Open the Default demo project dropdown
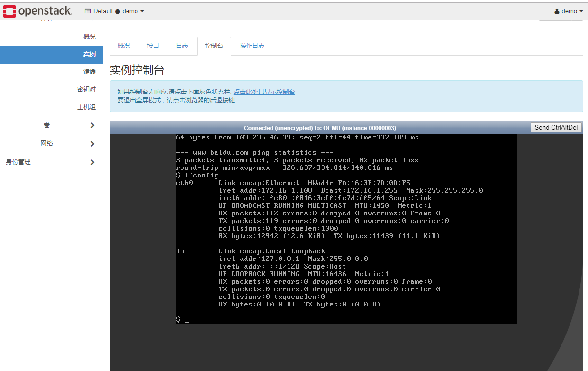 click(x=114, y=11)
